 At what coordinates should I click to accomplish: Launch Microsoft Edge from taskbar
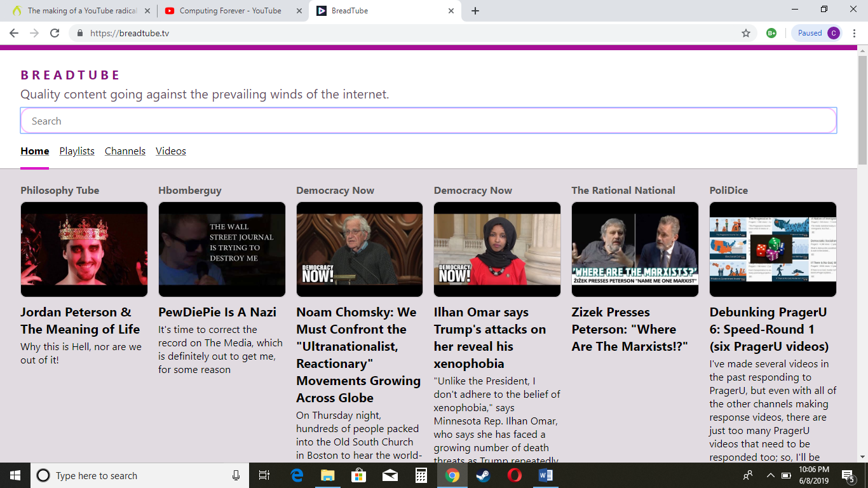[x=297, y=475]
